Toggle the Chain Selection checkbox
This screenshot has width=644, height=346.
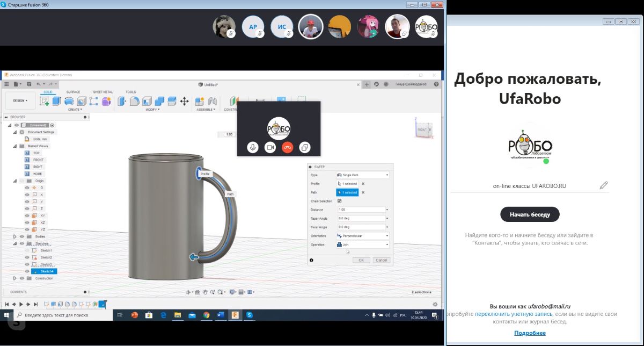pyautogui.click(x=339, y=201)
